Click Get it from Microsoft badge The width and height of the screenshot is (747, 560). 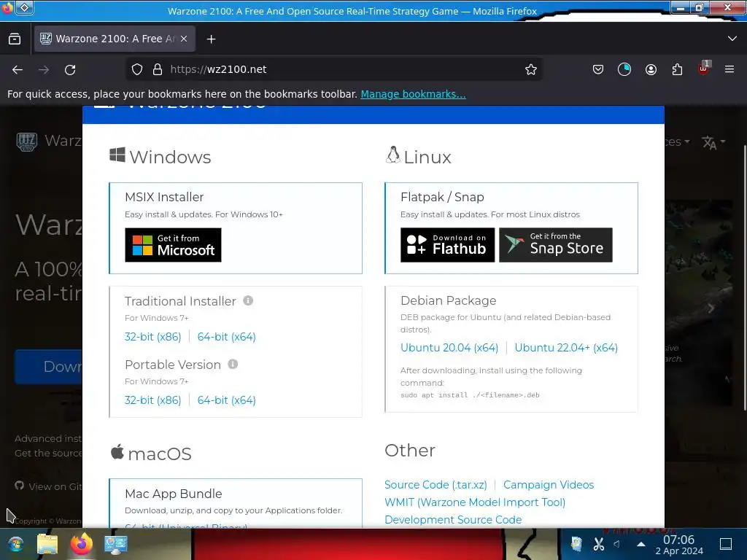pos(173,245)
